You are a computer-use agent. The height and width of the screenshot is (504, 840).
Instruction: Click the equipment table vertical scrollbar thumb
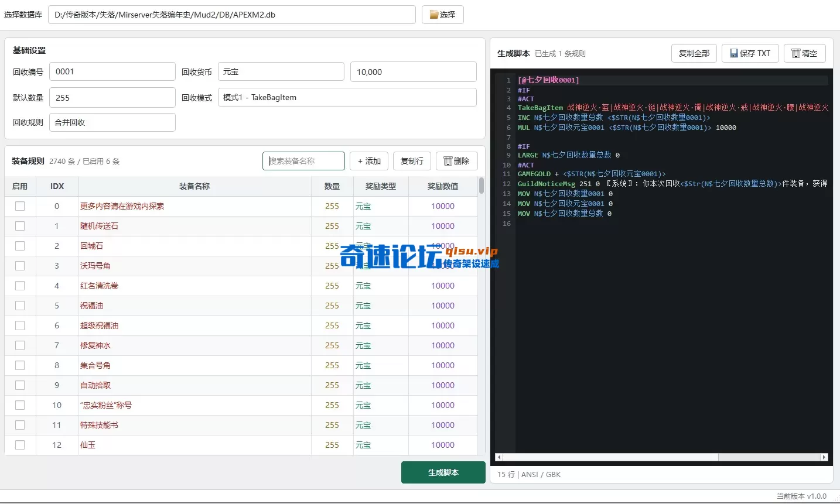click(x=482, y=186)
